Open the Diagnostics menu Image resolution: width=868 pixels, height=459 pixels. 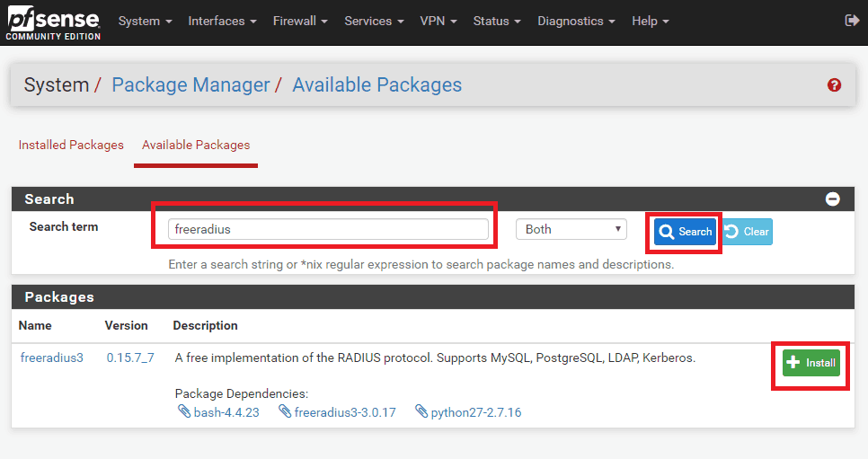[x=576, y=21]
